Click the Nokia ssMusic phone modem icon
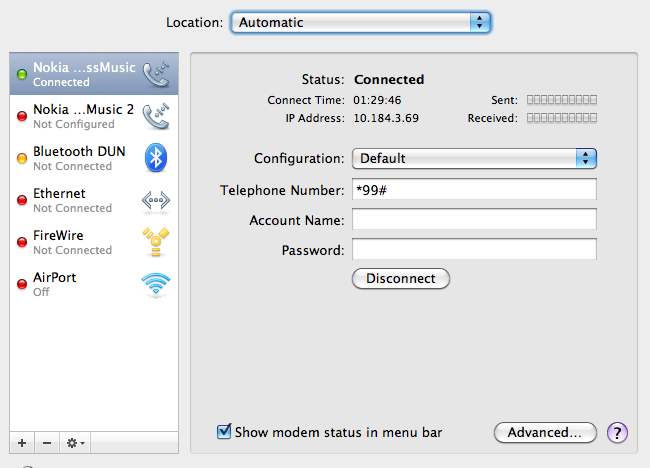This screenshot has height=468, width=650. click(x=156, y=74)
